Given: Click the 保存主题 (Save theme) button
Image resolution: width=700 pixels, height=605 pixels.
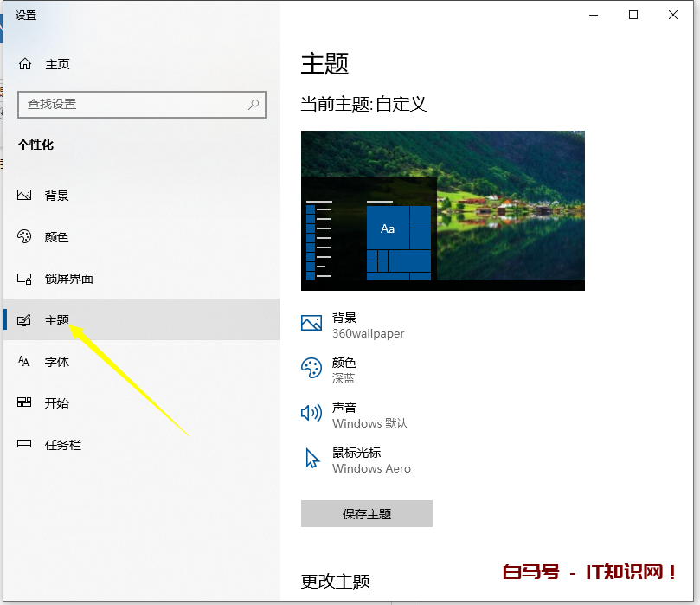Looking at the screenshot, I should [x=366, y=513].
